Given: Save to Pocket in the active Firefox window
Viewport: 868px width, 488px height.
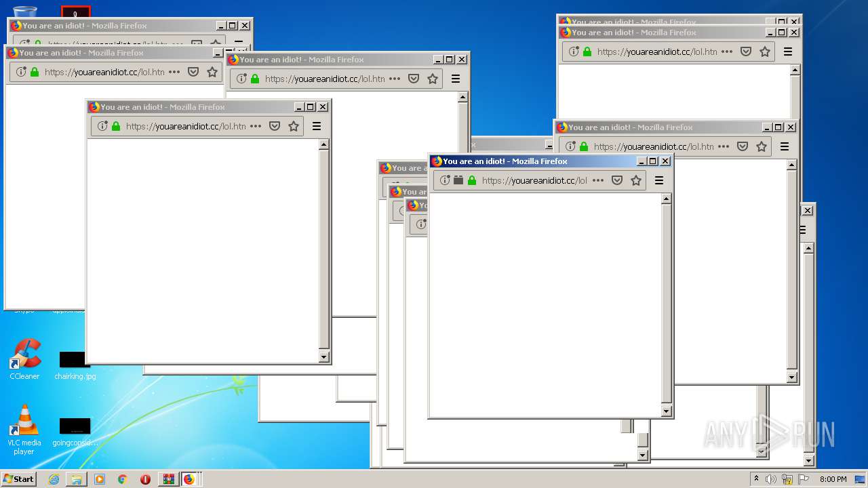Looking at the screenshot, I should 617,180.
